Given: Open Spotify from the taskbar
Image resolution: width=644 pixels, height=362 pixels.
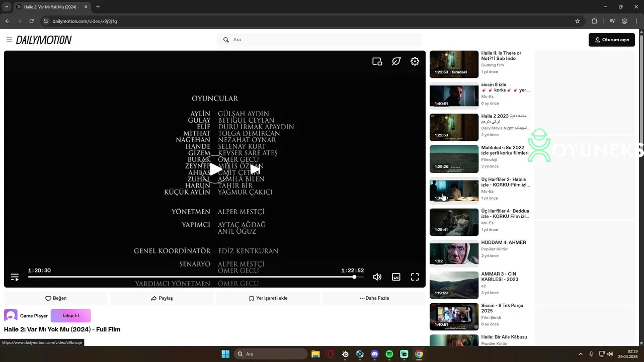Looking at the screenshot, I should 389,354.
